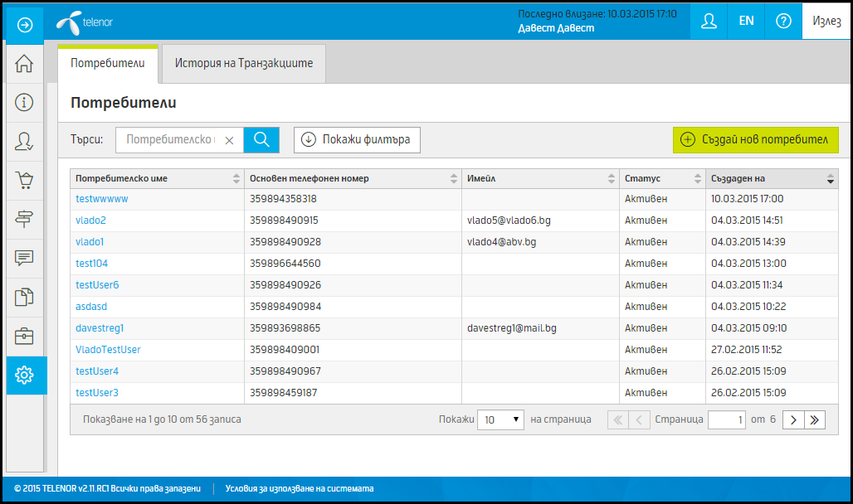The width and height of the screenshot is (853, 504).
Task: Switch to История на Транзакциите tab
Action: 244,64
